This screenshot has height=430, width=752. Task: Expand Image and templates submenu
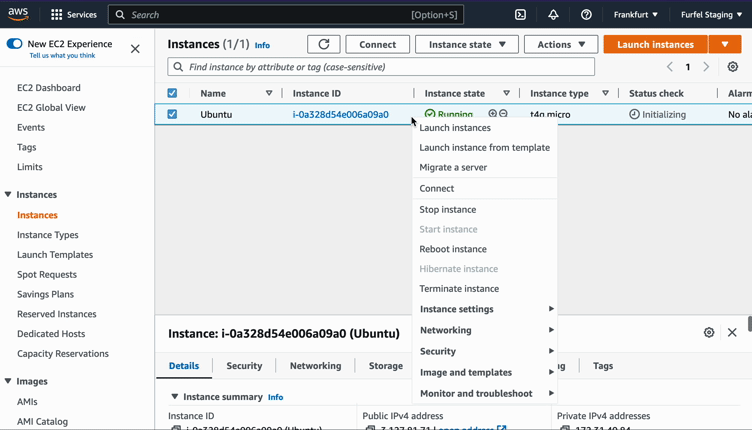coord(484,372)
